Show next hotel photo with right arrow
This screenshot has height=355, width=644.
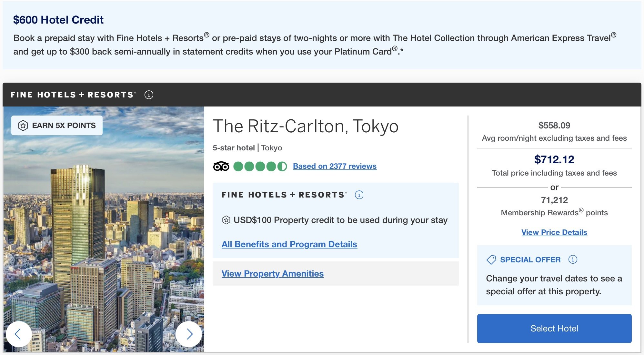pyautogui.click(x=189, y=334)
